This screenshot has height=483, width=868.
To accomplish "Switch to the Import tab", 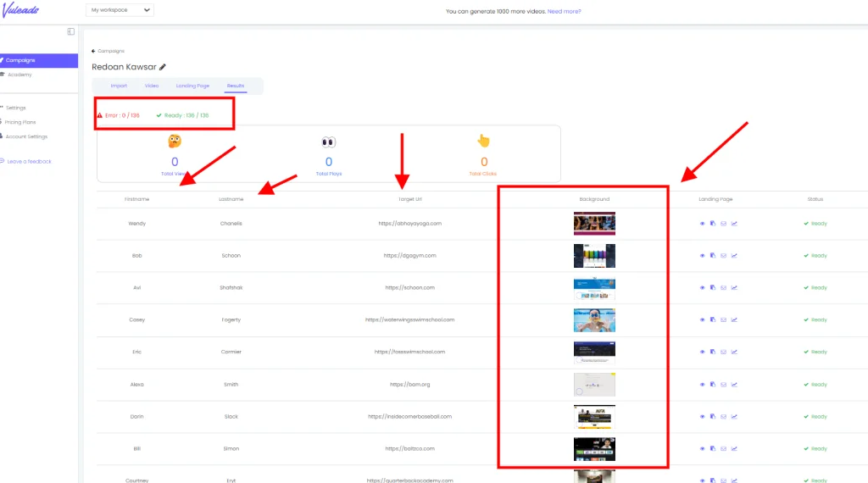I will point(119,86).
